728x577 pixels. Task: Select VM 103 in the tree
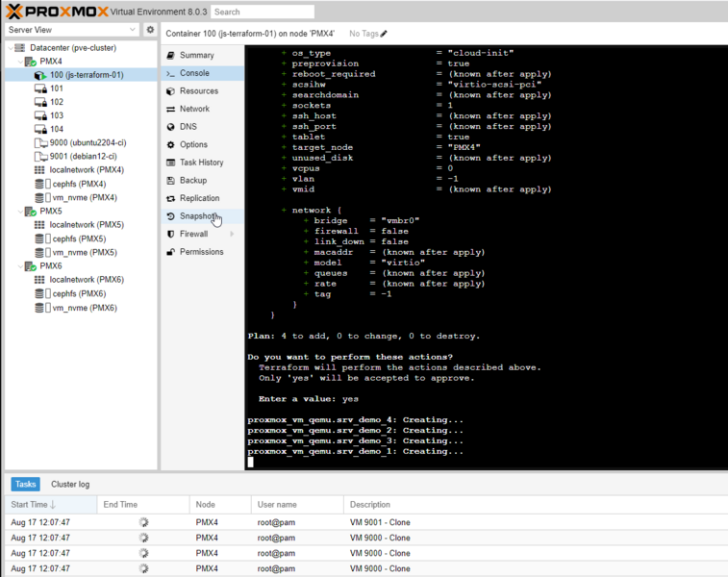coord(81,115)
